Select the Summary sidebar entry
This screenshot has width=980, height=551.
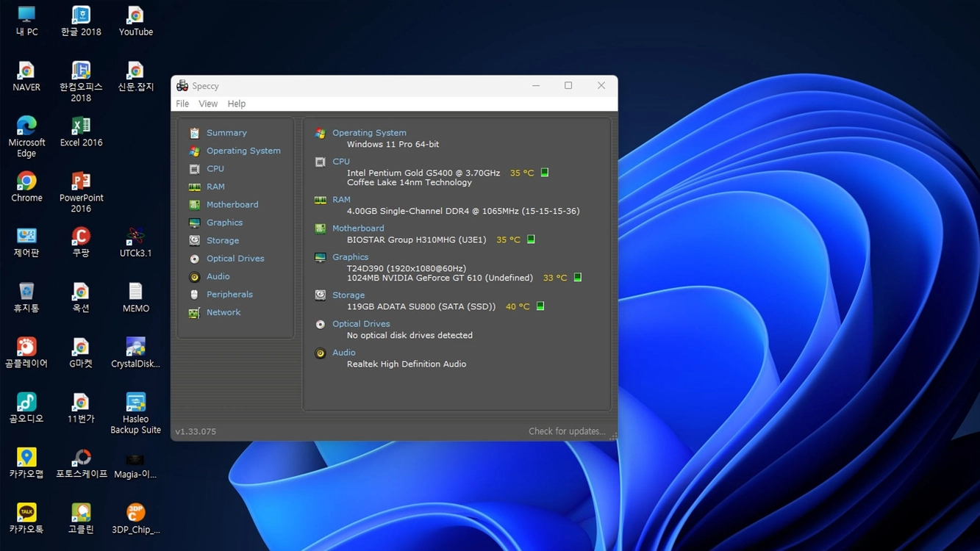tap(226, 133)
